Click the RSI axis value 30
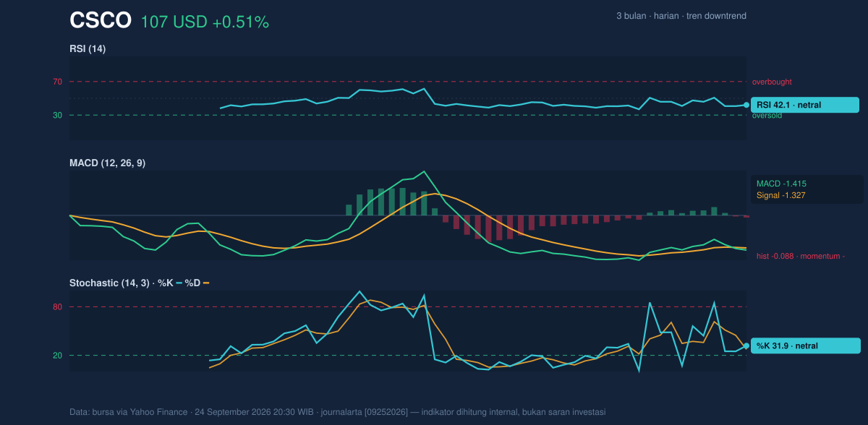 pyautogui.click(x=57, y=115)
